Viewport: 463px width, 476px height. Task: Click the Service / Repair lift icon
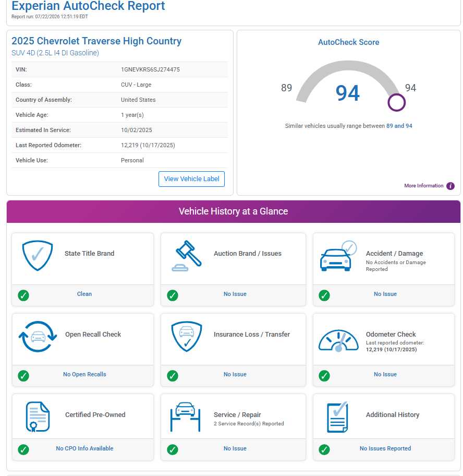point(185,417)
